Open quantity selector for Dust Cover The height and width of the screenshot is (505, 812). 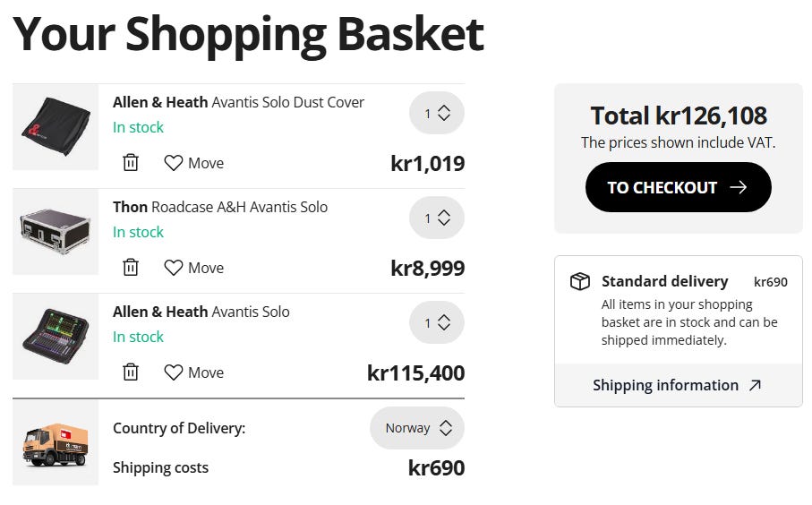tap(437, 114)
